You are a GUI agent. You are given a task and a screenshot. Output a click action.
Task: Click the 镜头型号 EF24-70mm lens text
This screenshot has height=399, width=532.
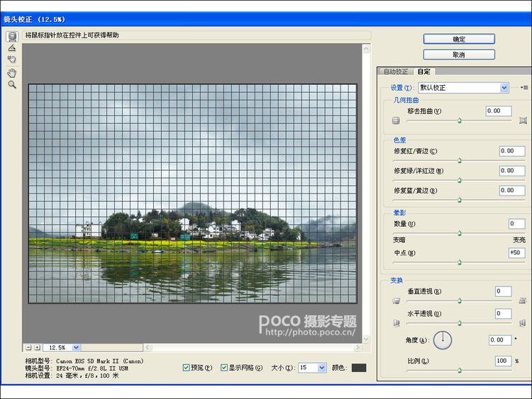pyautogui.click(x=77, y=368)
